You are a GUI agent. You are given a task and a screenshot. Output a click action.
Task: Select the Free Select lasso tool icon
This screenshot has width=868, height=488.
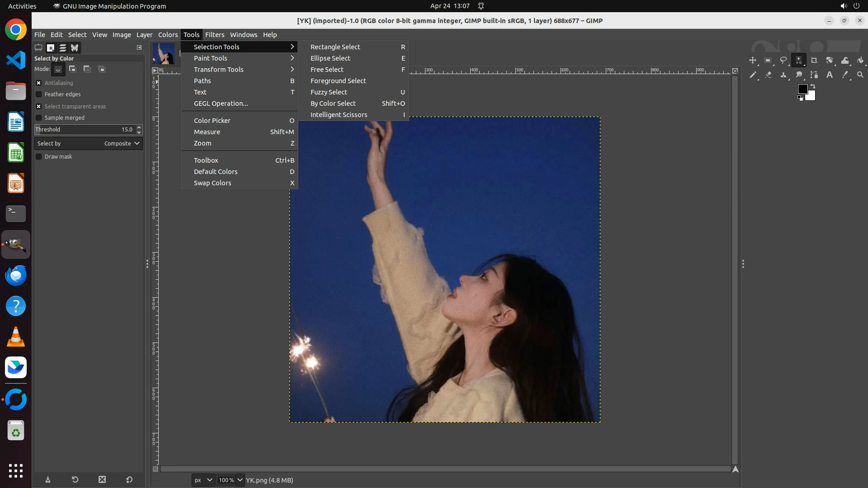pos(783,61)
